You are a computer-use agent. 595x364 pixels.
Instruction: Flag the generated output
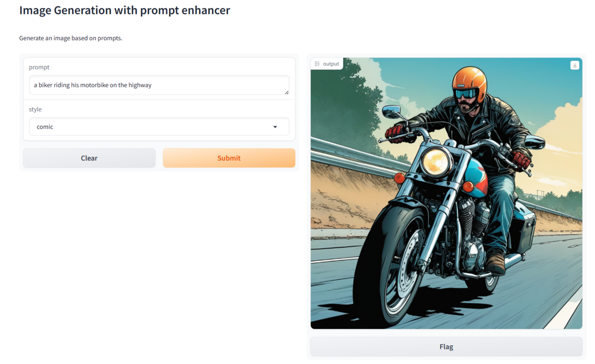click(446, 347)
